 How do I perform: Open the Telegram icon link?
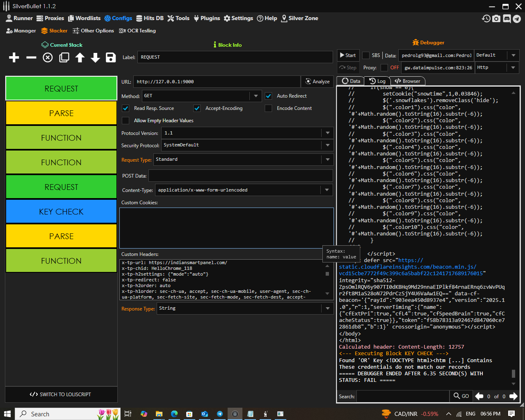tap(517, 18)
